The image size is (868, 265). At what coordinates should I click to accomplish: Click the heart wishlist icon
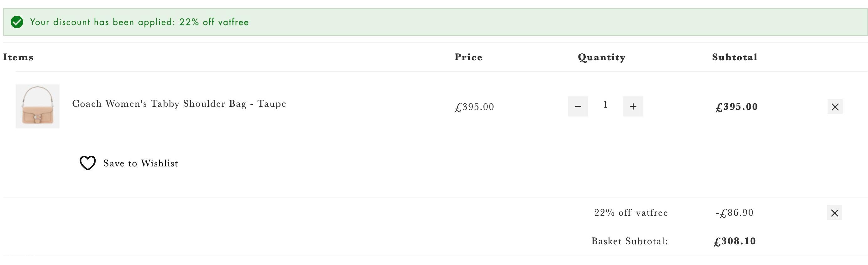pos(88,163)
